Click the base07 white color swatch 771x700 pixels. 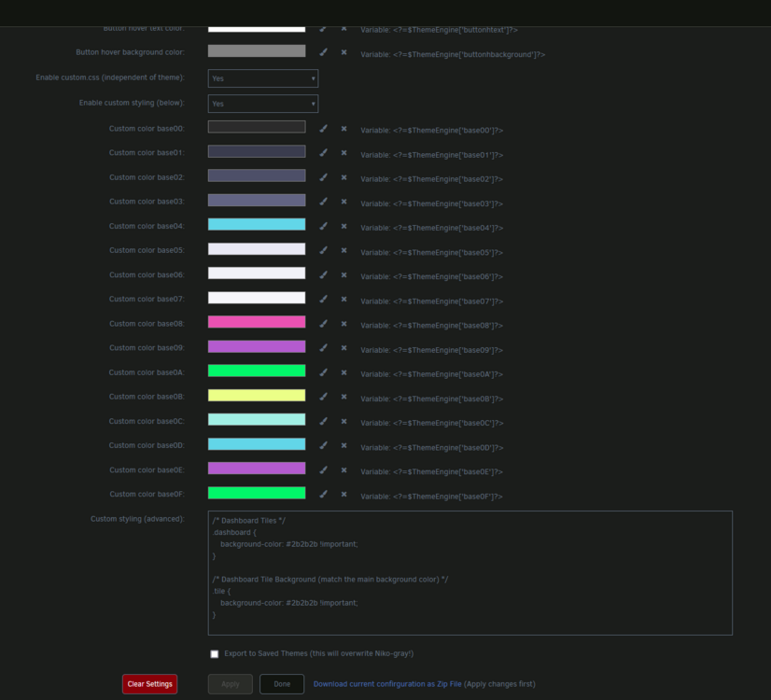click(x=257, y=298)
